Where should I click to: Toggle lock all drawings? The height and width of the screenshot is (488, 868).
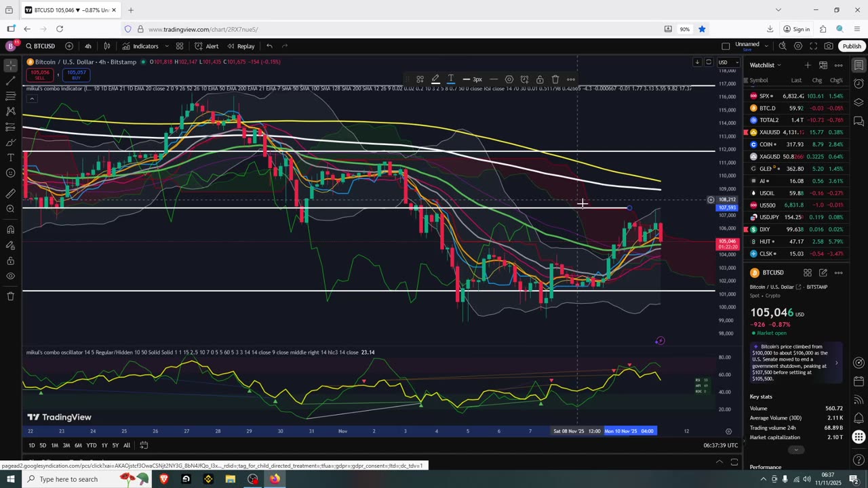click(10, 260)
